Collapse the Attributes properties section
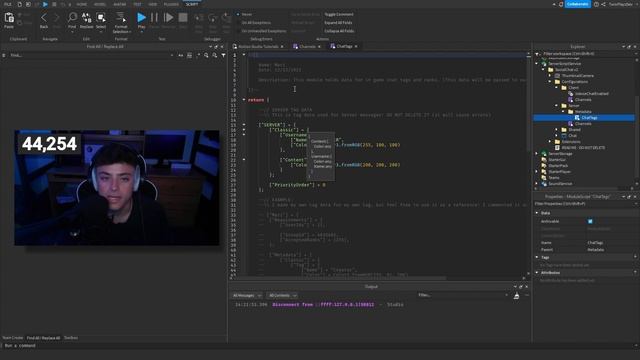Screen dimensions: 640x360 pyautogui.click(x=537, y=272)
